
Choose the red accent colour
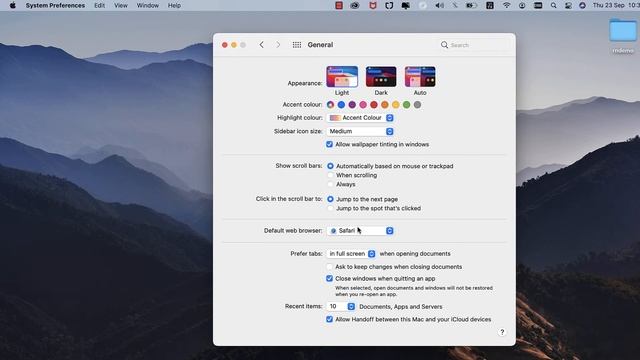pyautogui.click(x=374, y=105)
